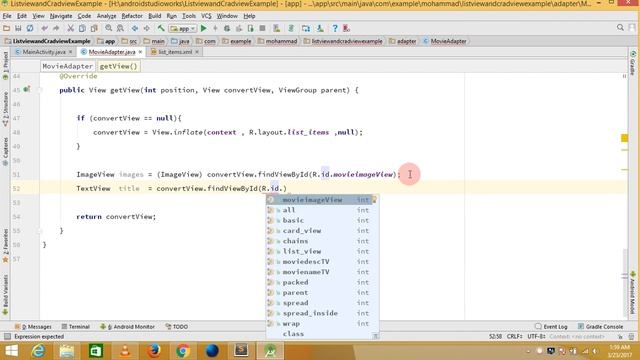Image resolution: width=640 pixels, height=360 pixels.
Task: Select movienameTV from completion popup
Action: click(322, 272)
